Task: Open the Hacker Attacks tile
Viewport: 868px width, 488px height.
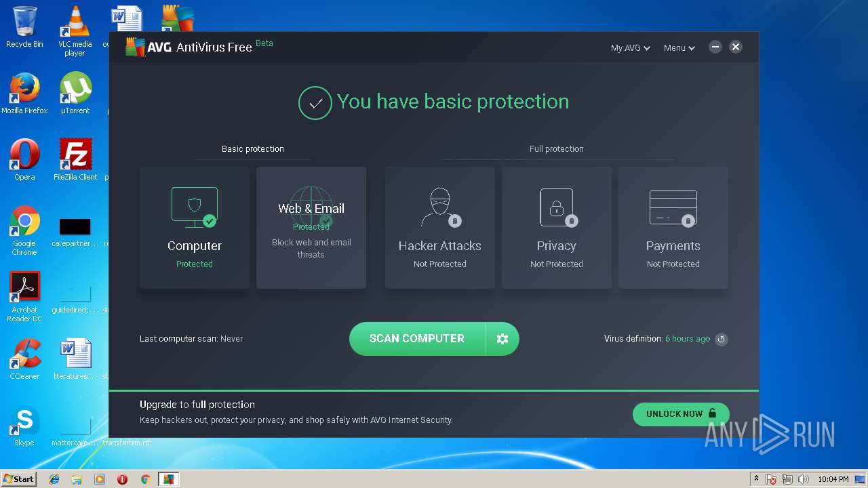Action: tap(440, 228)
